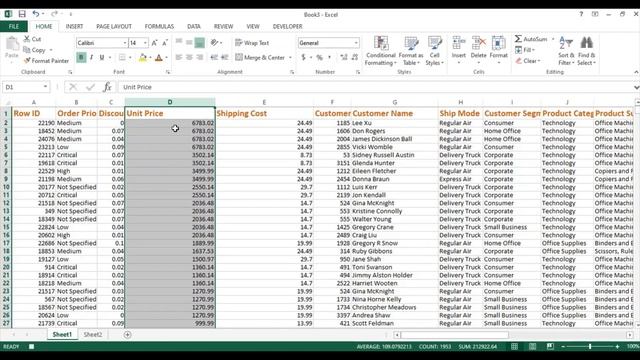640x360 pixels.
Task: Click the Shipping Cost header cell
Action: (x=264, y=113)
